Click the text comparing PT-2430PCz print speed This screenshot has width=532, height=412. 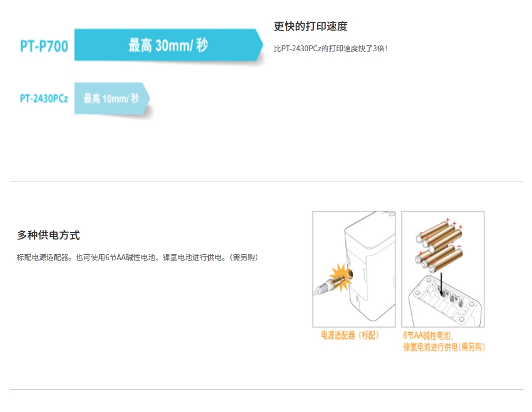(x=331, y=49)
